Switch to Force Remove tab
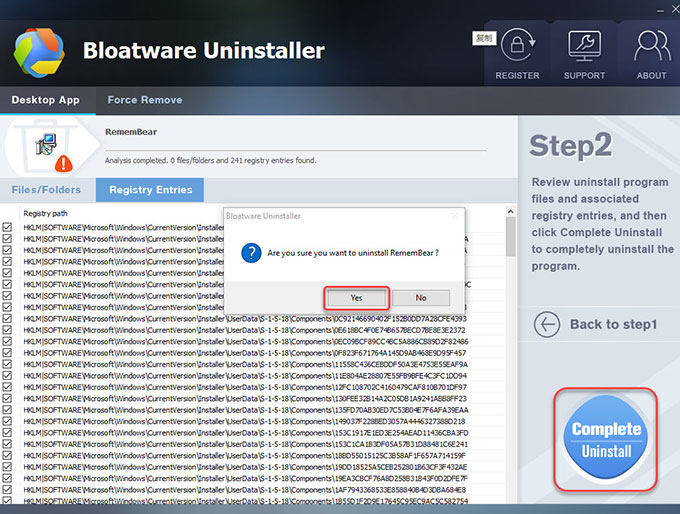 [x=145, y=100]
